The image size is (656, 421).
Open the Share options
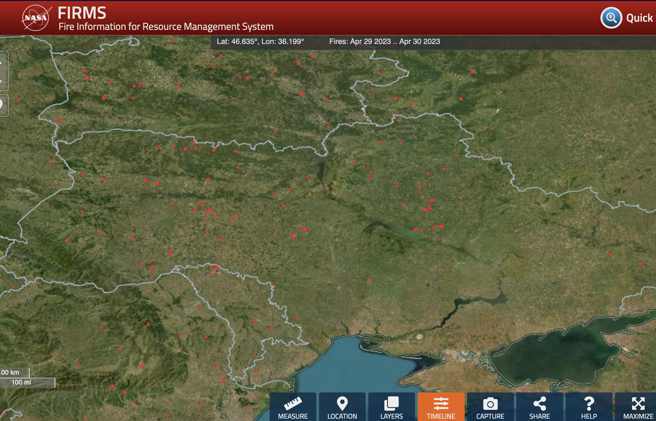pos(539,407)
